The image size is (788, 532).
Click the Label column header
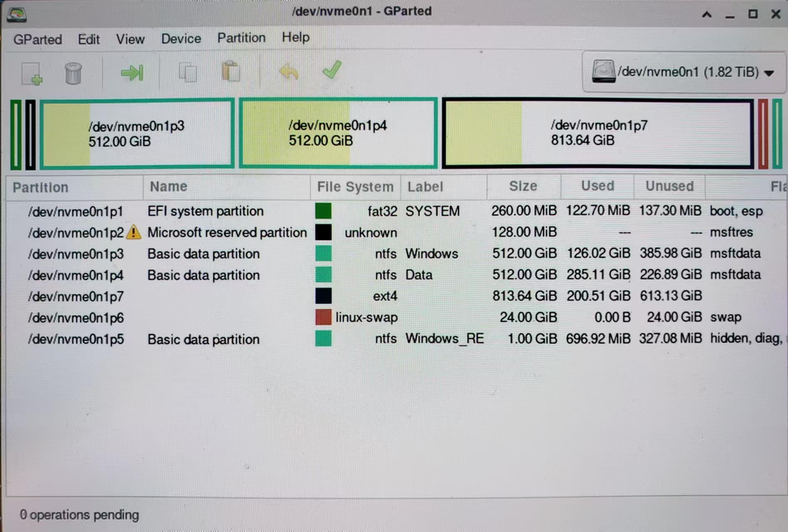pos(444,187)
